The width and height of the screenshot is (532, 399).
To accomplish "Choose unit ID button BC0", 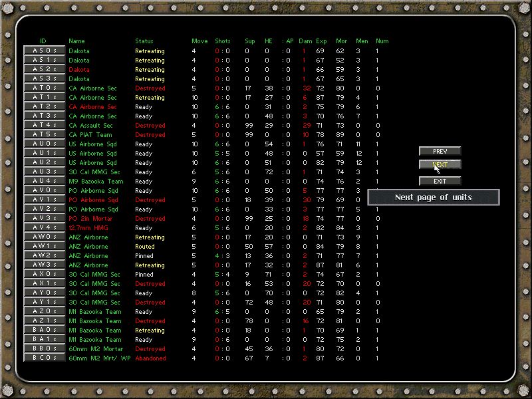I will (44, 358).
